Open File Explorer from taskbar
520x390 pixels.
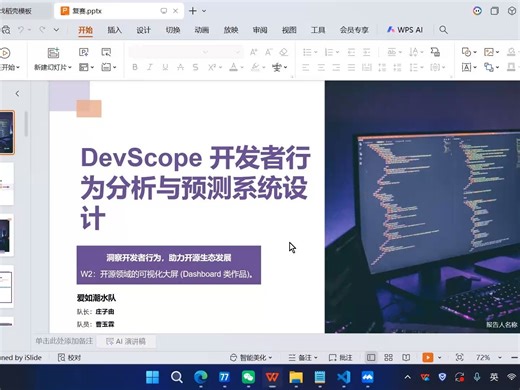[296, 377]
